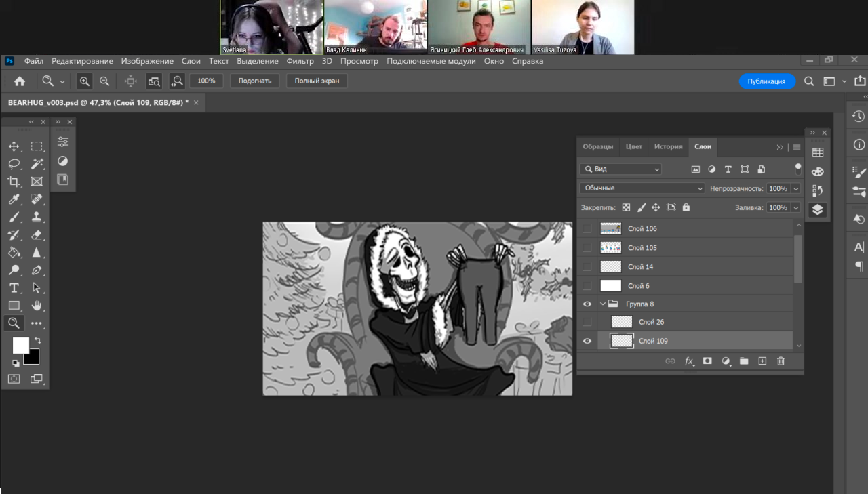
Task: Select the Move tool
Action: [14, 146]
